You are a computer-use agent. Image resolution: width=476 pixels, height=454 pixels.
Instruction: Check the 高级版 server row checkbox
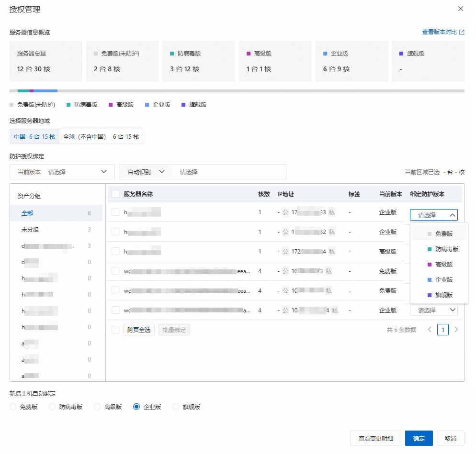[x=115, y=252]
